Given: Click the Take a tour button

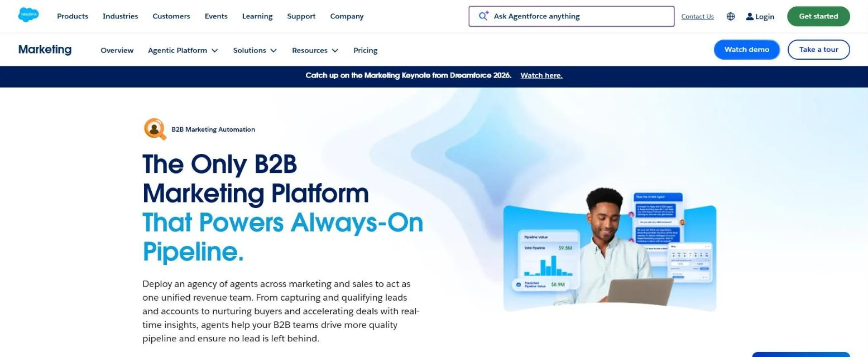Looking at the screenshot, I should tap(819, 50).
